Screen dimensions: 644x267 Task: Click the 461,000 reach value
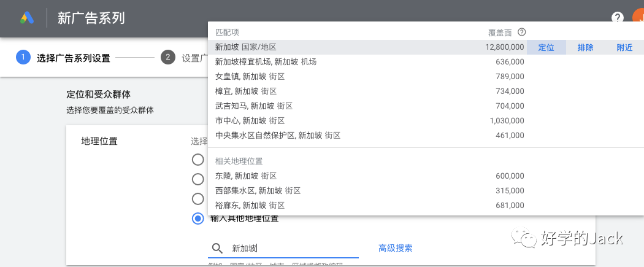(510, 135)
